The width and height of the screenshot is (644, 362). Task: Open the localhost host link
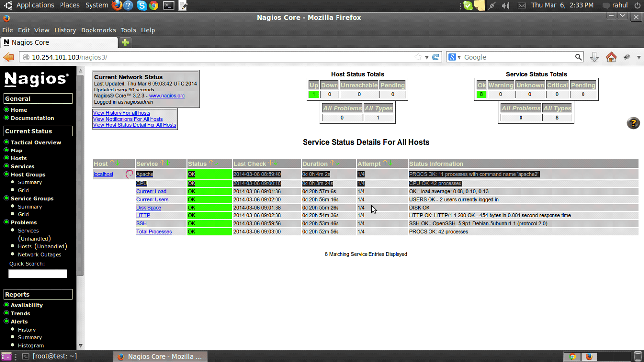(x=103, y=174)
